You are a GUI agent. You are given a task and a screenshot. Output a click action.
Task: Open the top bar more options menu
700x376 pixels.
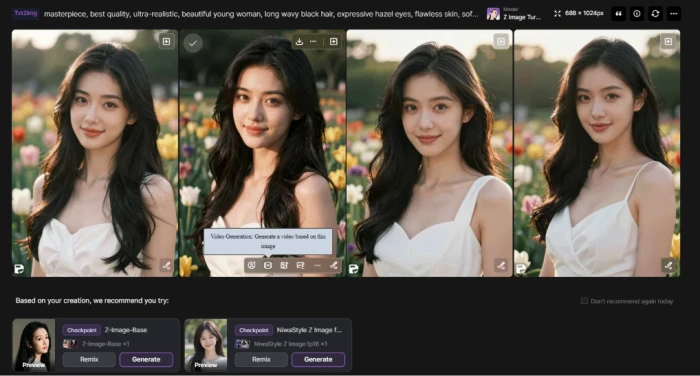pyautogui.click(x=674, y=14)
